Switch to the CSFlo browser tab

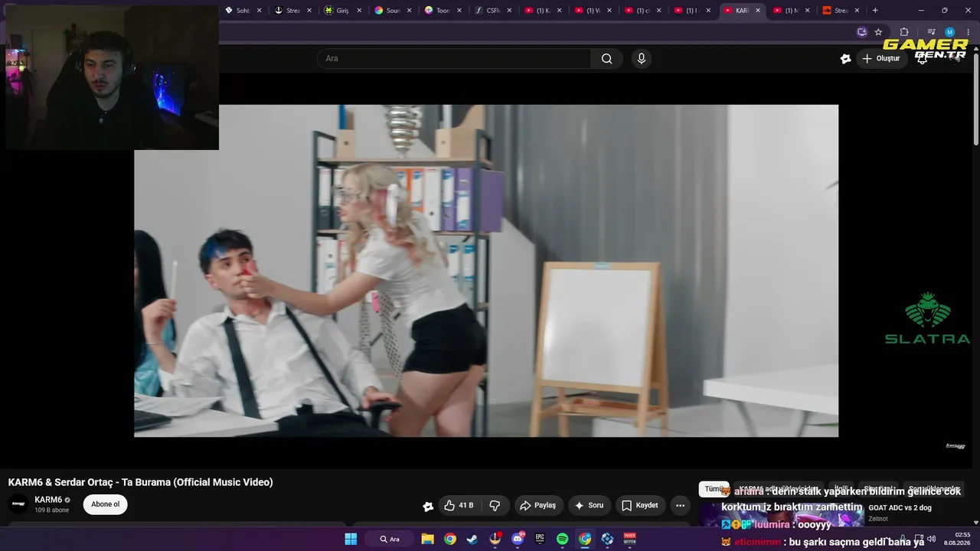[x=493, y=11]
